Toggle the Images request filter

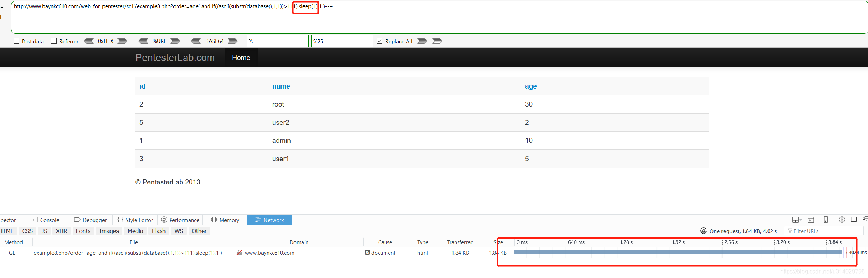[x=109, y=231]
